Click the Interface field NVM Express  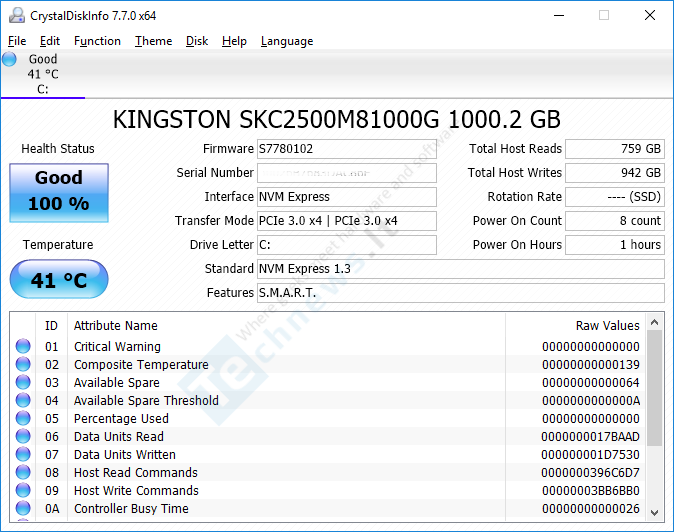[347, 197]
